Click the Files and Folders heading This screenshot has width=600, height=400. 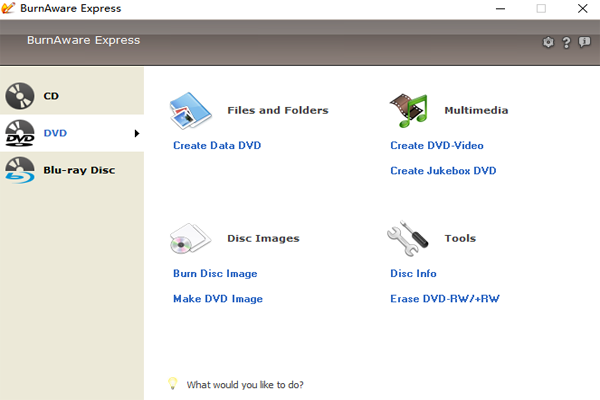click(x=278, y=110)
